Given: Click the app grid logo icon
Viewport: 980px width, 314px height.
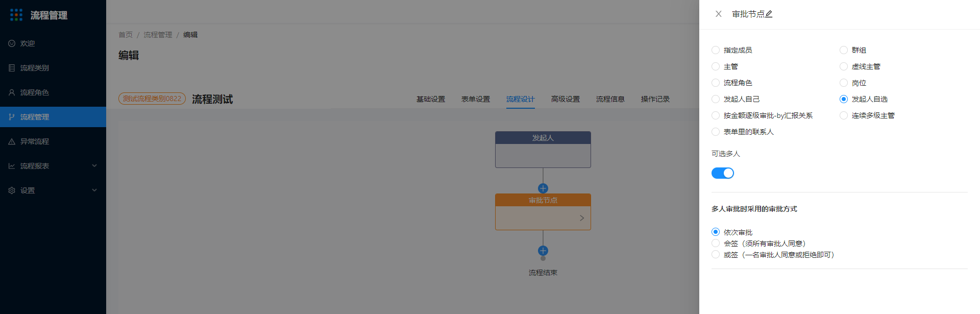Looking at the screenshot, I should click(16, 15).
